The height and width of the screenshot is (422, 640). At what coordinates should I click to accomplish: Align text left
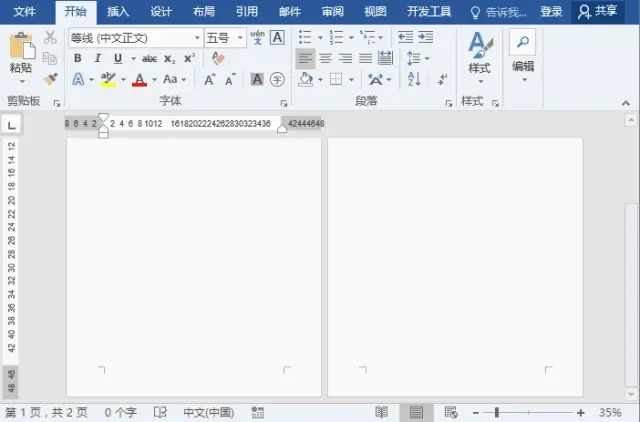coord(305,58)
